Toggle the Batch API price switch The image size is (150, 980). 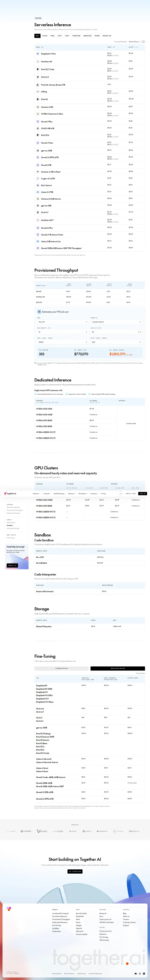click(142, 41)
